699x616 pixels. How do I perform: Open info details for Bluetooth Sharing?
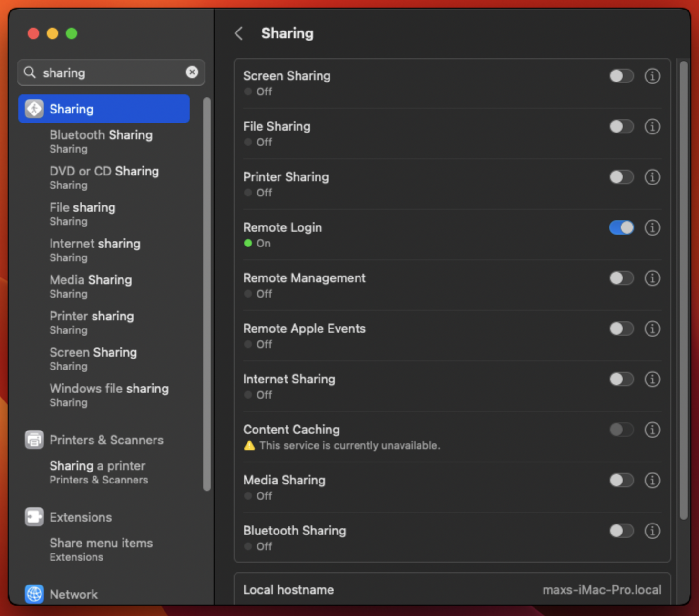pyautogui.click(x=652, y=531)
